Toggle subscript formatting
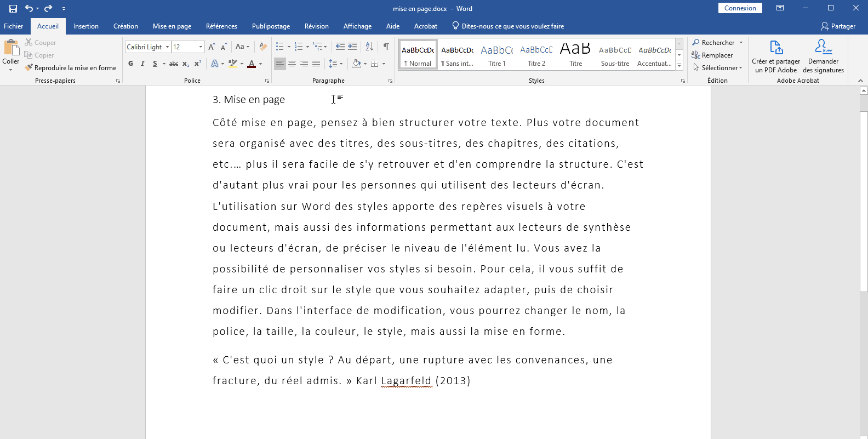The width and height of the screenshot is (868, 439). (186, 64)
